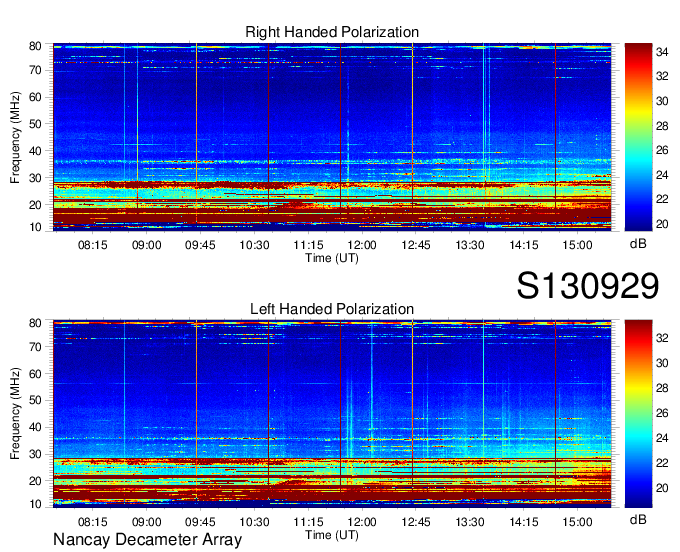The width and height of the screenshot is (680, 552).
Task: Click the Nancay Decameter Array caption
Action: [147, 539]
